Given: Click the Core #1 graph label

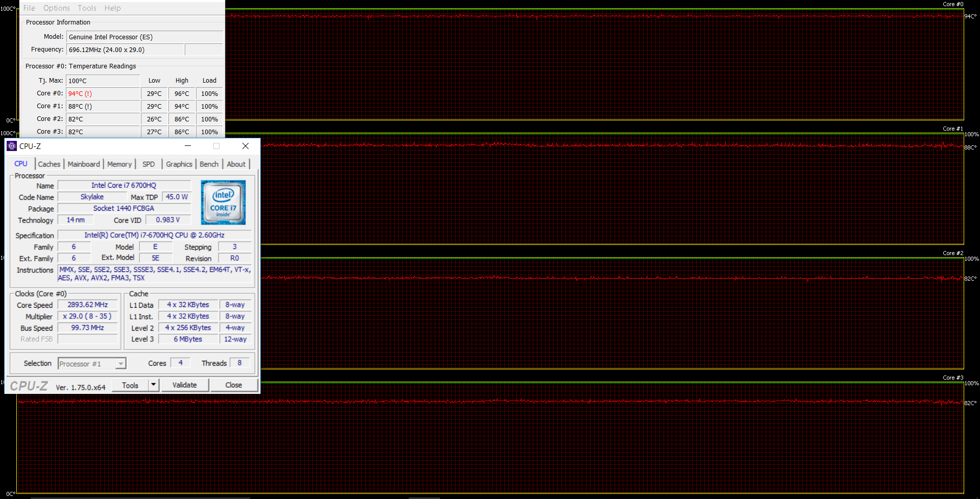Looking at the screenshot, I should coord(953,129).
